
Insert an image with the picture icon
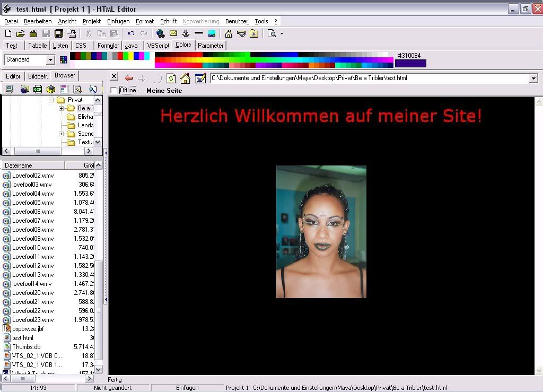point(212,33)
